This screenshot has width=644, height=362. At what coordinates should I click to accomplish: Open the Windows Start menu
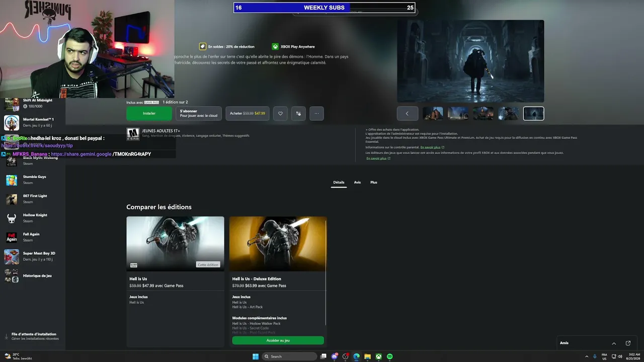(x=256, y=356)
